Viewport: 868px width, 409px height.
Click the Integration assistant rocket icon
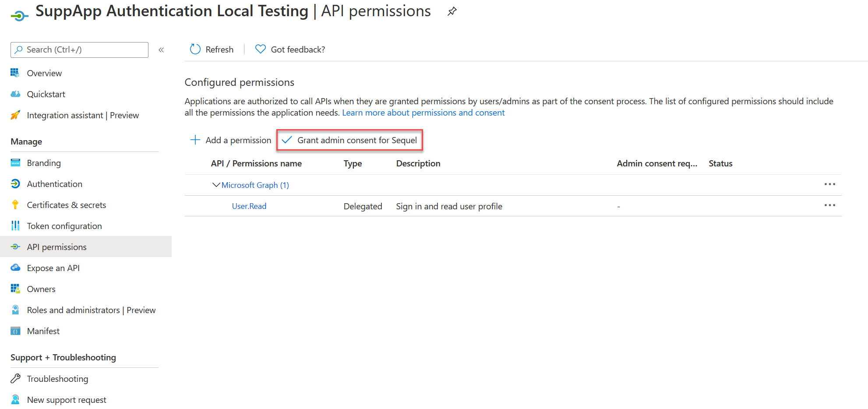(x=15, y=115)
